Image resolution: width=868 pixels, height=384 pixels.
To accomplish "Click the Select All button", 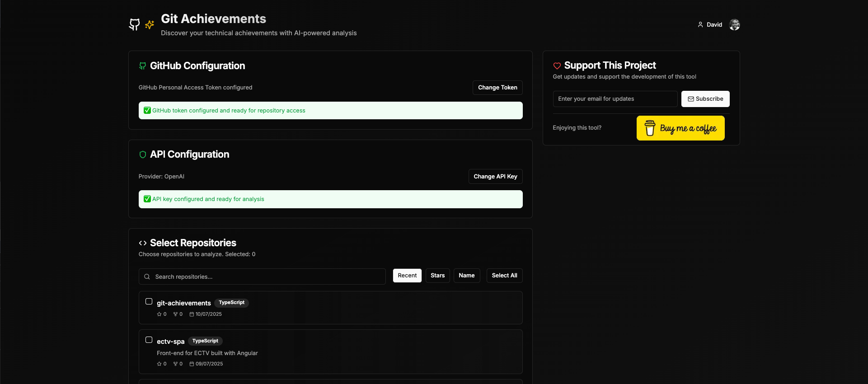I will [504, 276].
